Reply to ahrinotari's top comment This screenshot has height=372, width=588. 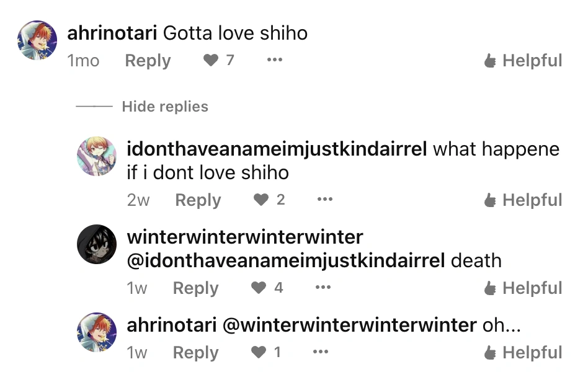tap(148, 60)
